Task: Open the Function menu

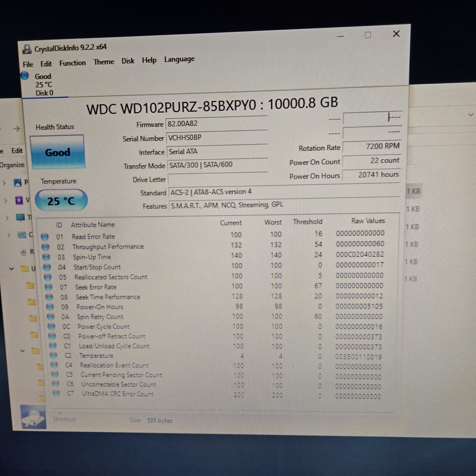Action: pos(73,62)
